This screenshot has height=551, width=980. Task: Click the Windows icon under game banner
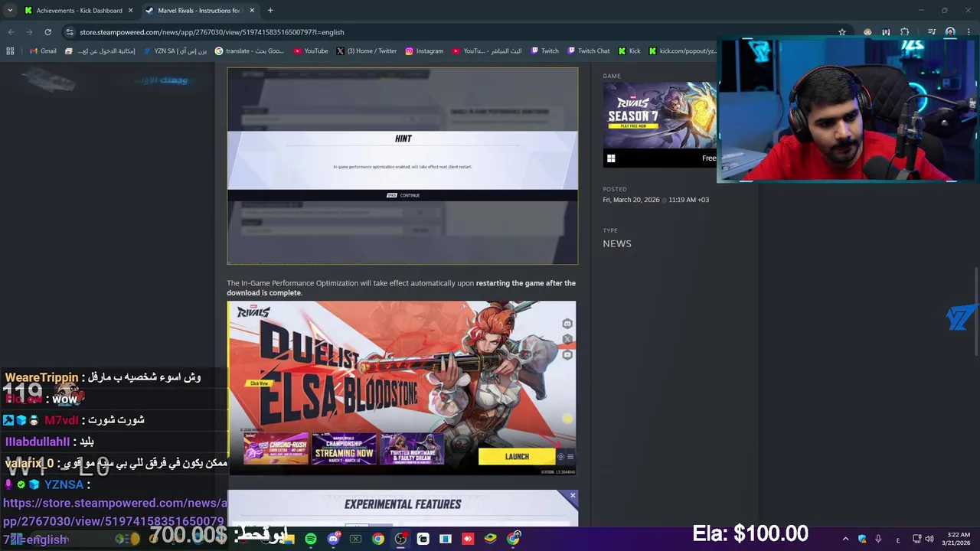click(x=611, y=158)
